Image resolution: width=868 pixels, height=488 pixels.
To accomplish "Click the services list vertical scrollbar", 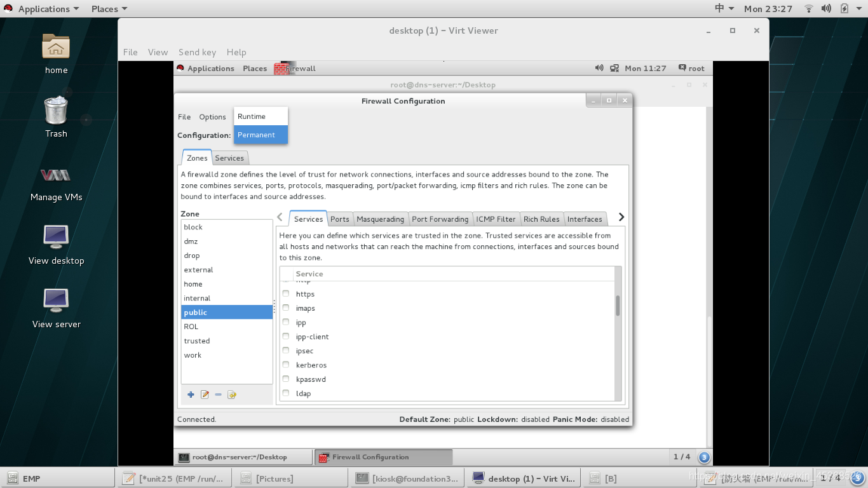I will [618, 306].
